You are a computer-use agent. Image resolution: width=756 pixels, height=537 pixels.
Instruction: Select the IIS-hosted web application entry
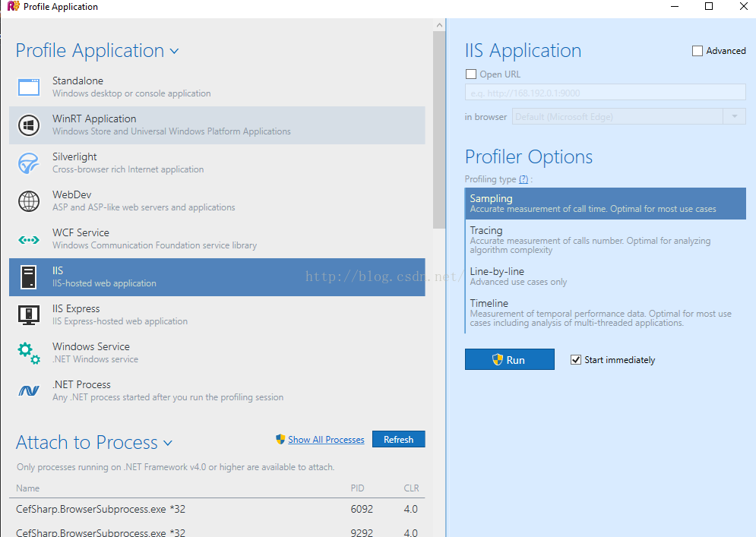tap(217, 277)
